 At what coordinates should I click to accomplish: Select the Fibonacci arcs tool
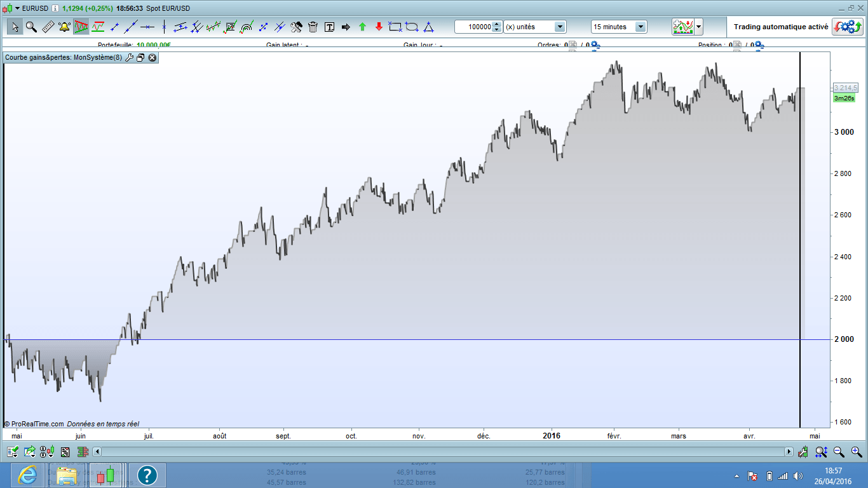tap(247, 27)
